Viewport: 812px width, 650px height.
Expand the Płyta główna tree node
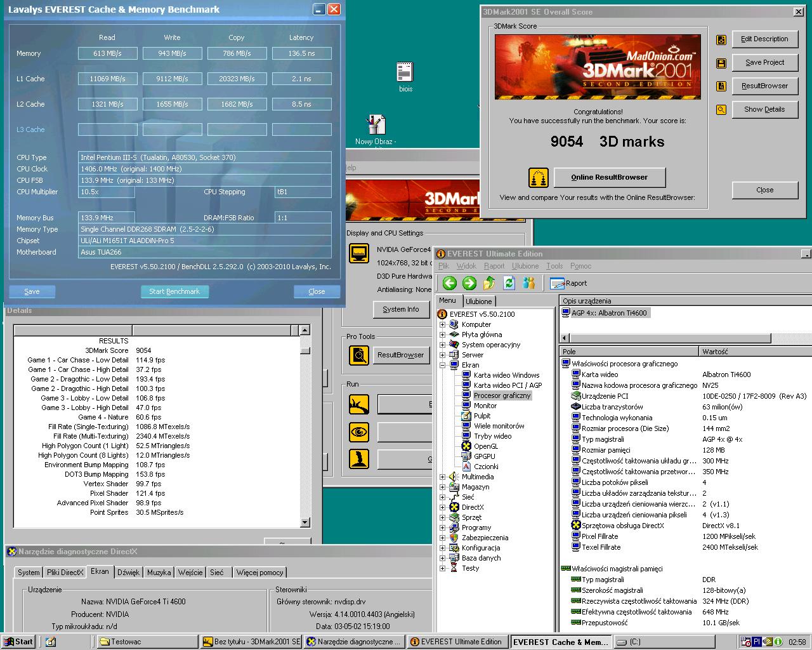[x=442, y=335]
